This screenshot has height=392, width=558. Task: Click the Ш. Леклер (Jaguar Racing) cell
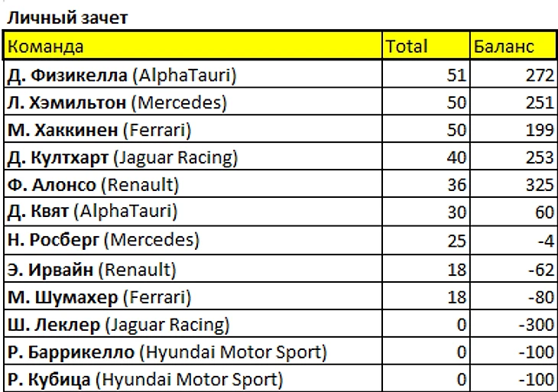pos(193,323)
